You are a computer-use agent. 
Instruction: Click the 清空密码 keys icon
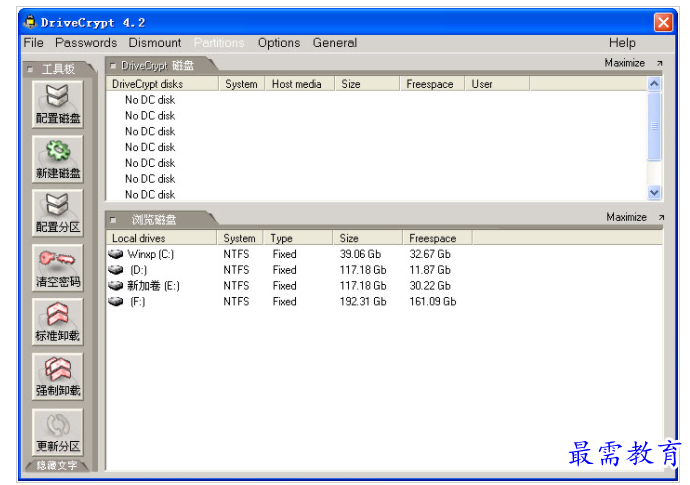tap(58, 268)
